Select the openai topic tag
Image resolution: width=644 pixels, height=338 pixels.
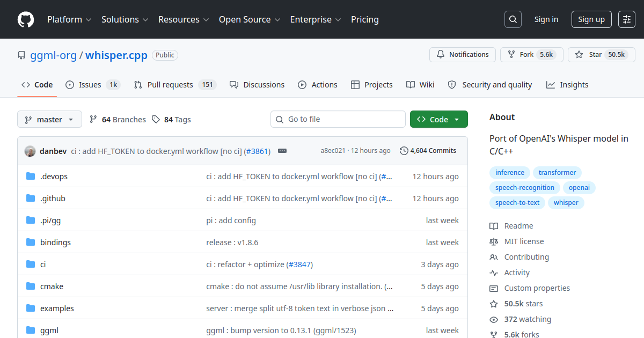point(580,188)
